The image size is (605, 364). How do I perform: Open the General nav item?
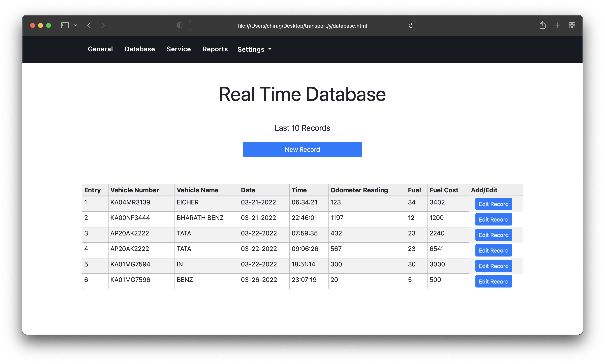click(x=100, y=49)
